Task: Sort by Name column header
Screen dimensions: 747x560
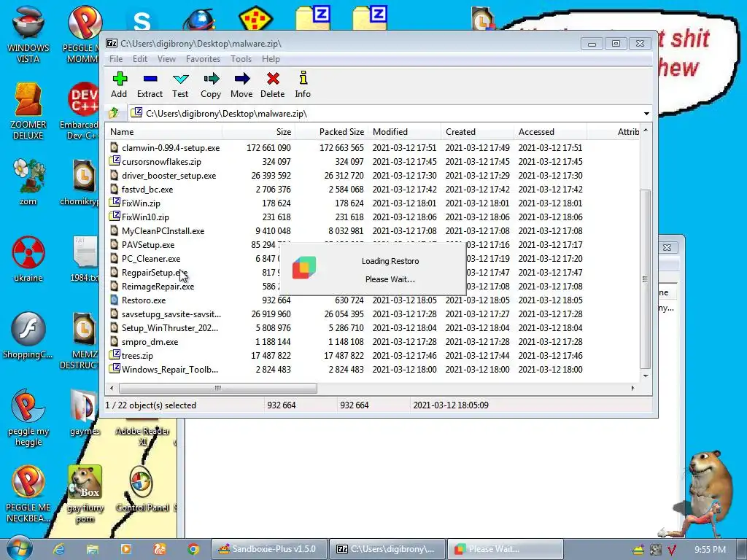Action: coord(164,132)
